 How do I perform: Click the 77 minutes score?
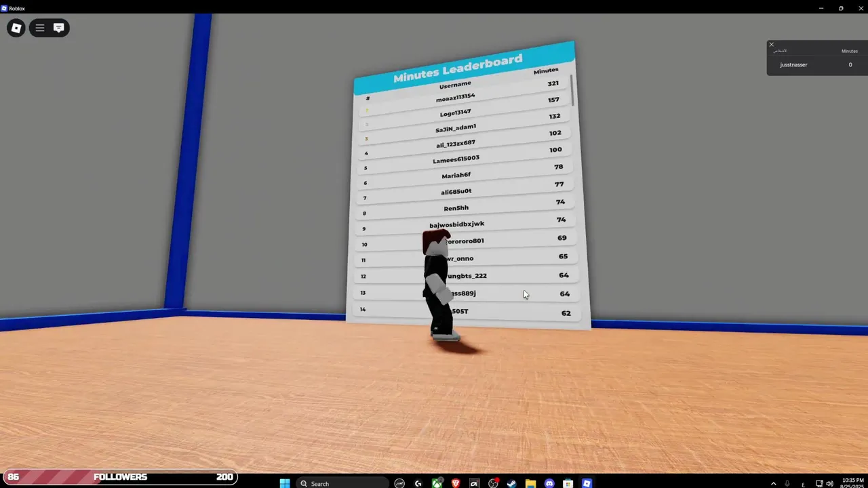(559, 184)
